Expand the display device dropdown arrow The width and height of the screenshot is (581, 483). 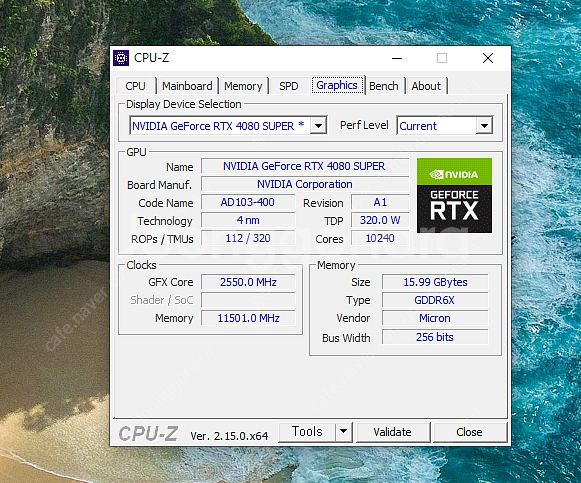click(318, 126)
